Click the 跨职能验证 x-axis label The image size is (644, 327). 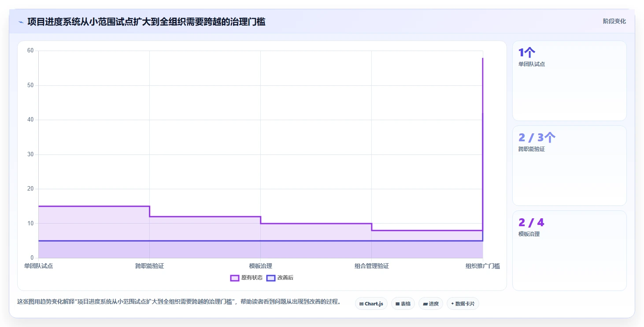point(149,266)
